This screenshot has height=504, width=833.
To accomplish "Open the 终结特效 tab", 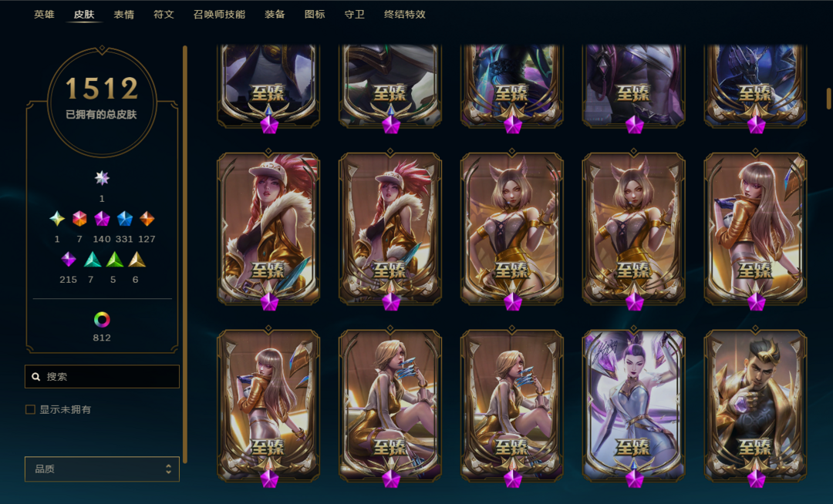I will (x=405, y=15).
